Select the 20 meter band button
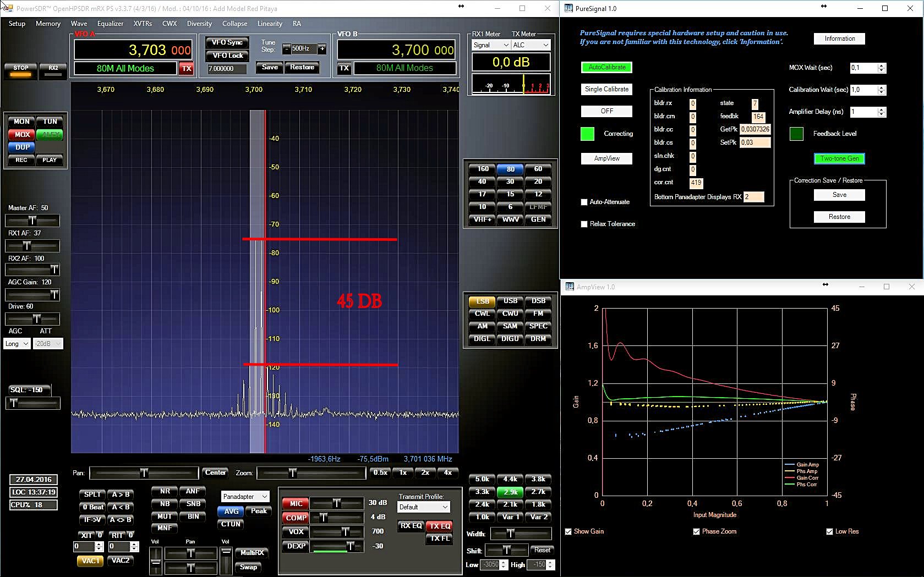 538,182
